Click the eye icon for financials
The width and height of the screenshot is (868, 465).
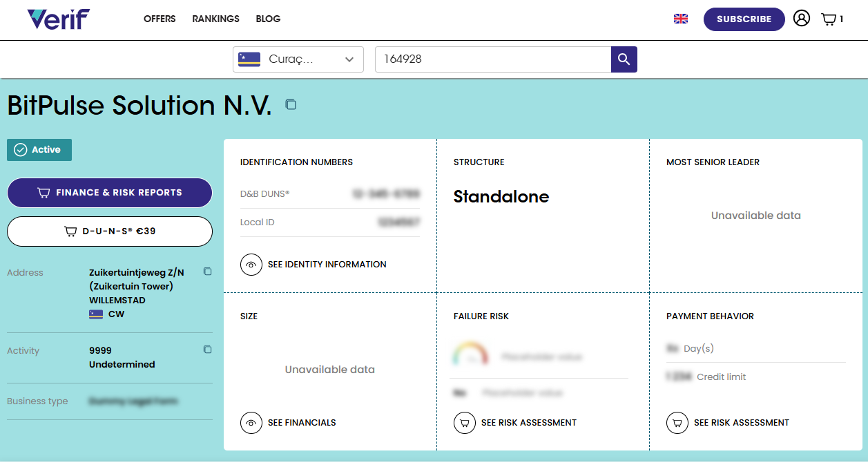251,423
